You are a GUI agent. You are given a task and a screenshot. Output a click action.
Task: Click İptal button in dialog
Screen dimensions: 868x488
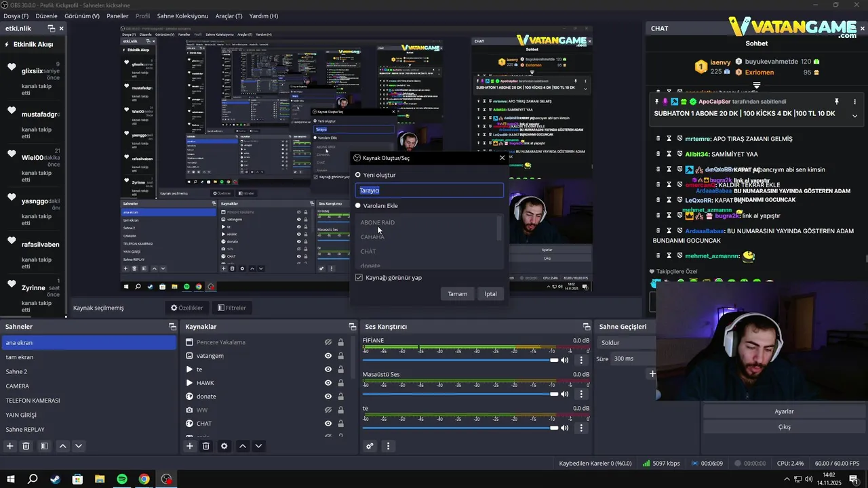490,293
